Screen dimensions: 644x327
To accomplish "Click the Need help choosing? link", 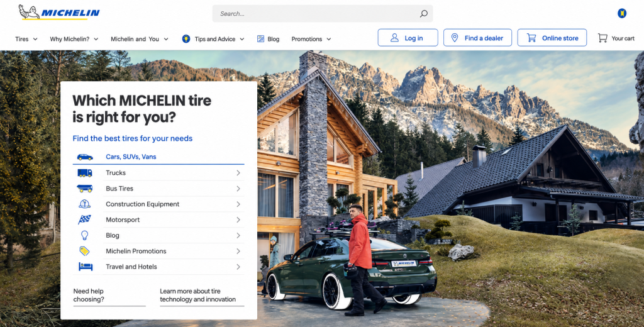I will tap(109, 296).
